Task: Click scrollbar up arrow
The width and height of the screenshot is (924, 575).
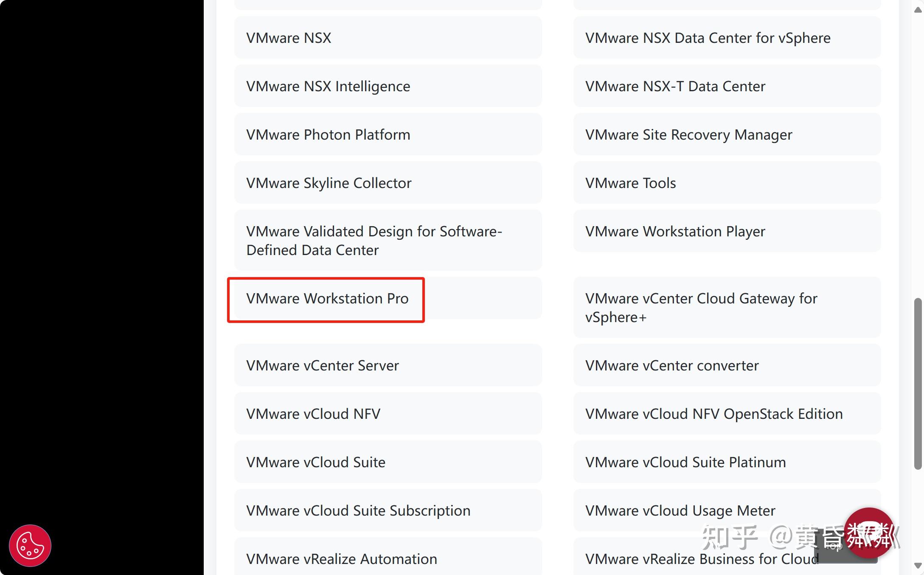Action: point(918,10)
